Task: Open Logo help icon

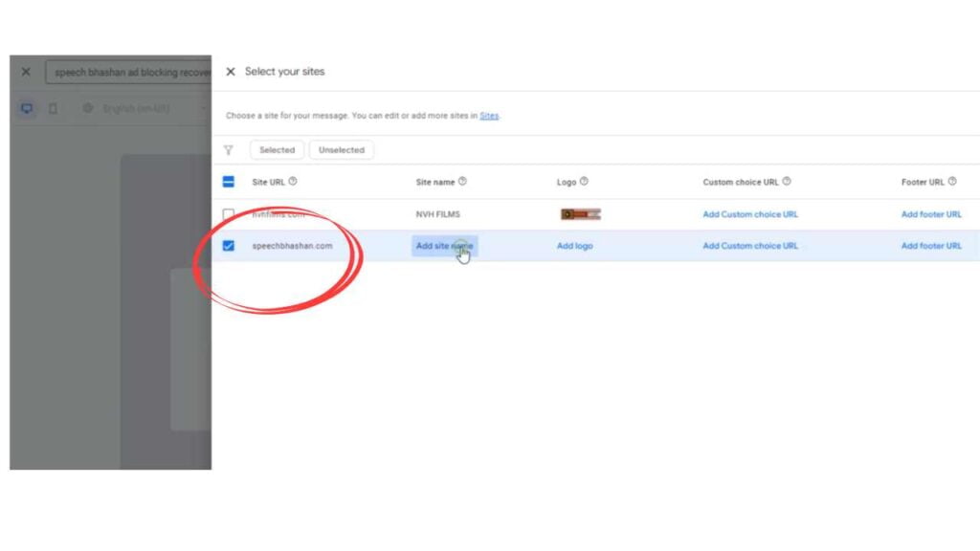Action: coord(584,181)
